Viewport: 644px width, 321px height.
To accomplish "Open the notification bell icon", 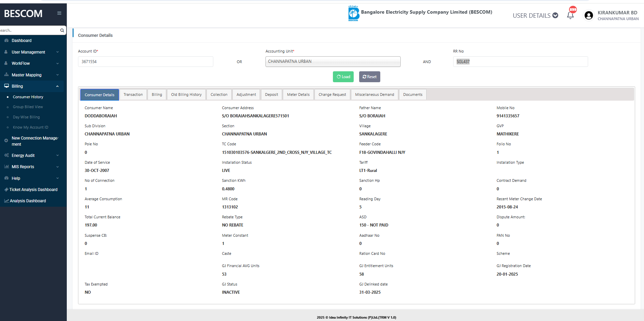I will [570, 15].
